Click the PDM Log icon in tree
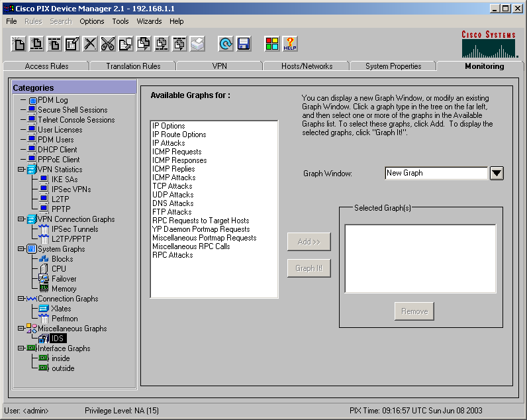 pyautogui.click(x=32, y=100)
